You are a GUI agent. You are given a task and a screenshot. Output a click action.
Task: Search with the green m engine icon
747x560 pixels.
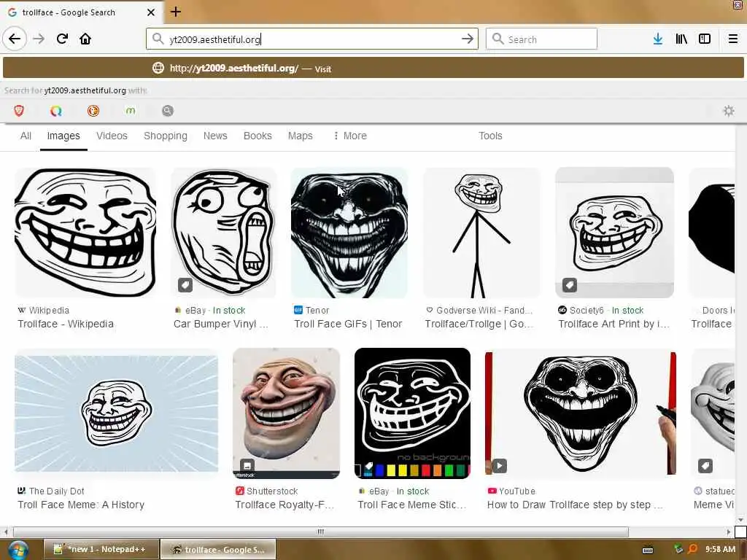click(131, 111)
